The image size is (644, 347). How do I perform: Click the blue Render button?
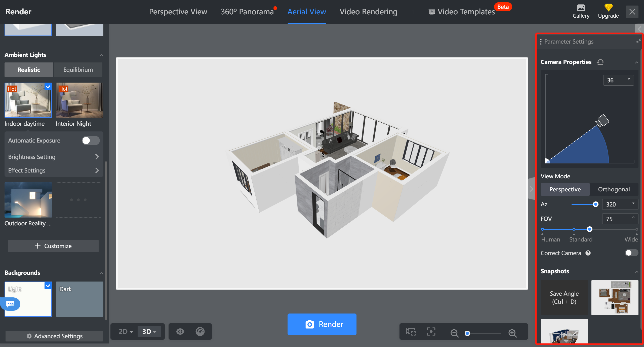322,324
